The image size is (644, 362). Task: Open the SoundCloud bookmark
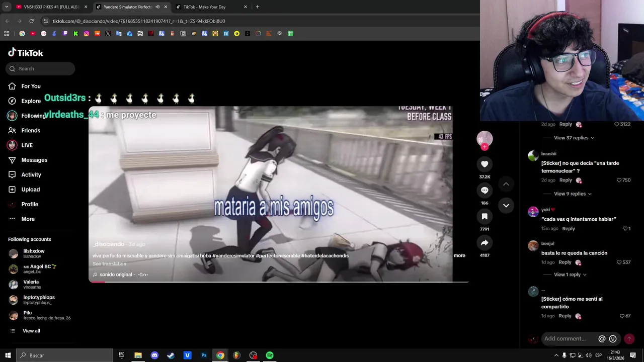(97, 34)
